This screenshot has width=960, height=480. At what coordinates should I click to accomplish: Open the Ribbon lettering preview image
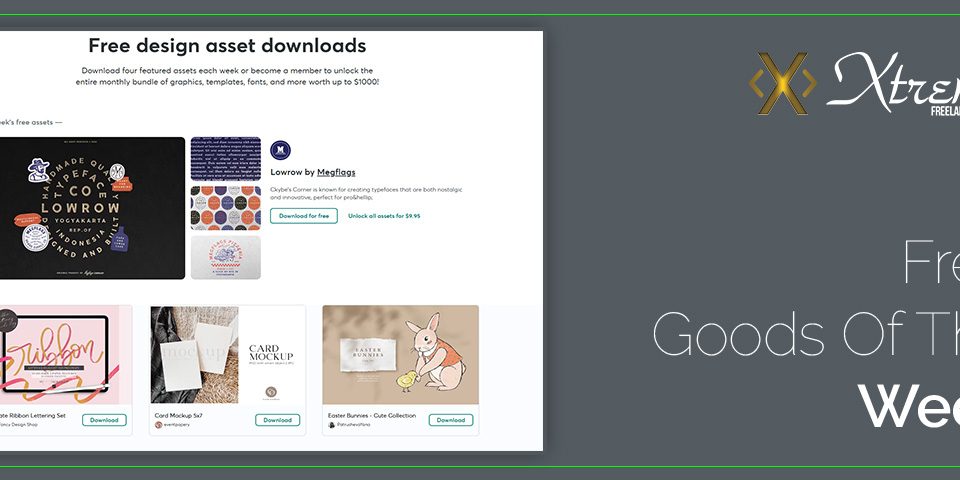pyautogui.click(x=65, y=355)
